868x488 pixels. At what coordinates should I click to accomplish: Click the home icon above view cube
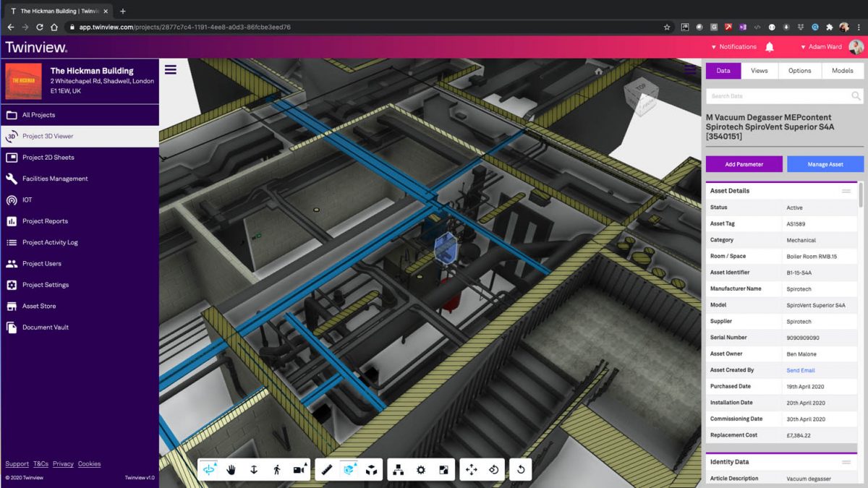pos(599,72)
